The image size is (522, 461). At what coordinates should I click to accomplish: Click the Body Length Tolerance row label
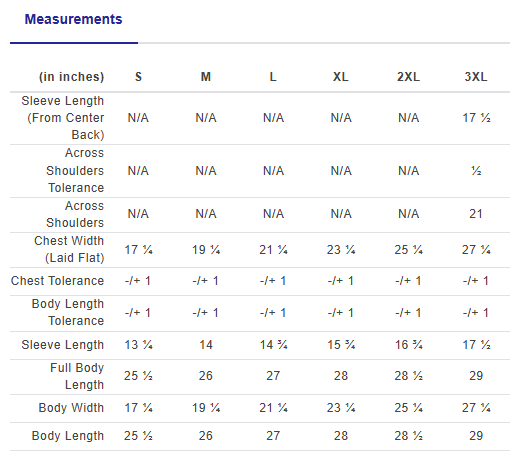click(68, 313)
